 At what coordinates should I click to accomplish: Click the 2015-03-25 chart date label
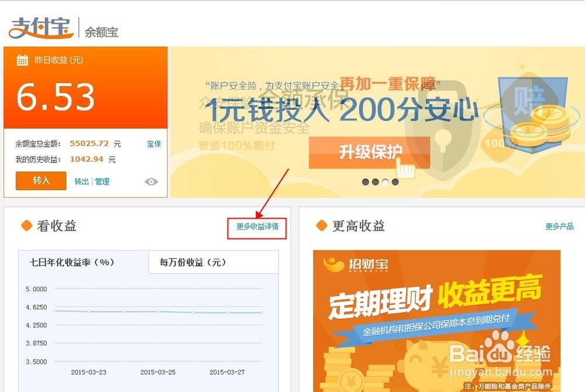pos(158,372)
